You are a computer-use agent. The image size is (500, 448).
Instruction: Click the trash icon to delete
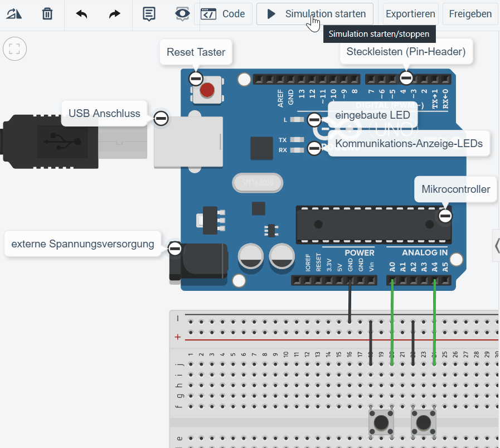[47, 14]
